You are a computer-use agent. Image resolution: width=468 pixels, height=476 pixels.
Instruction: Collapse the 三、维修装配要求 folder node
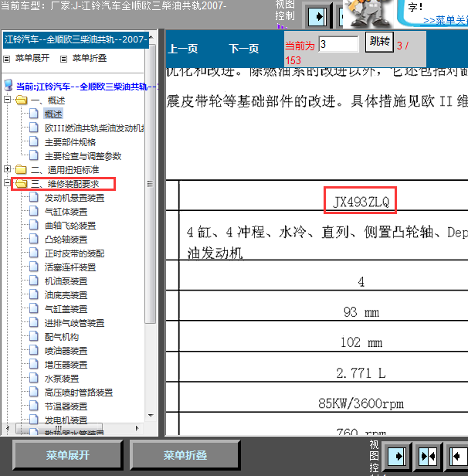tap(7, 182)
